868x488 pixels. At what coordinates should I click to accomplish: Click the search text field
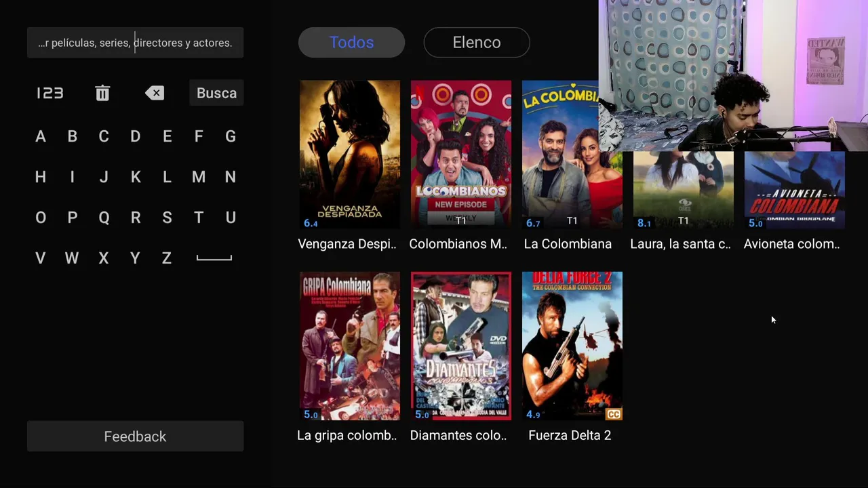click(x=135, y=43)
